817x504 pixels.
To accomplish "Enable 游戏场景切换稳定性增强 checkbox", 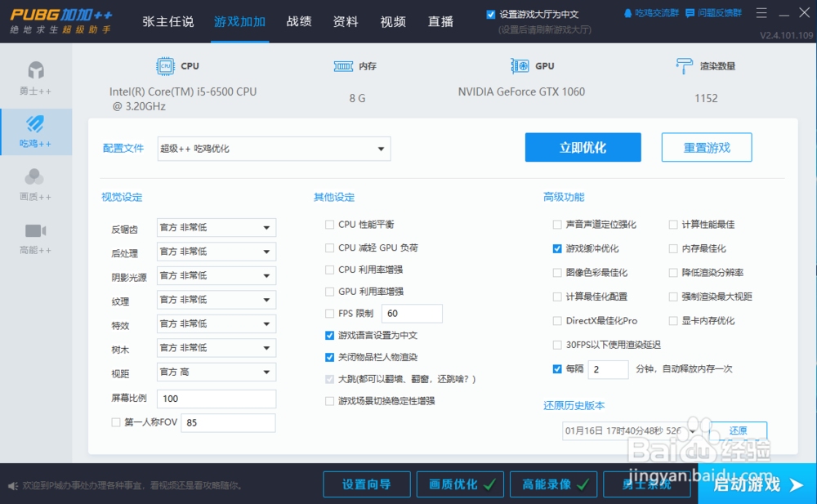I will (329, 401).
